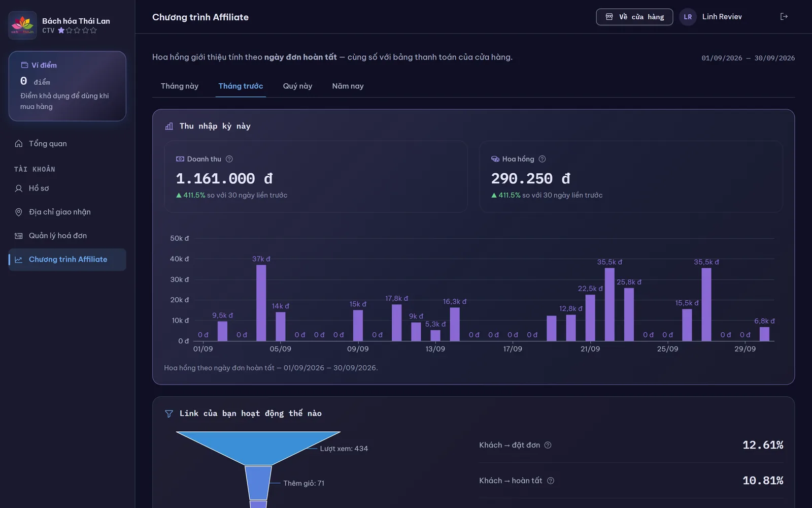This screenshot has height=508, width=812.
Task: Click the store icon in the Về cửa hàng button
Action: tap(609, 17)
